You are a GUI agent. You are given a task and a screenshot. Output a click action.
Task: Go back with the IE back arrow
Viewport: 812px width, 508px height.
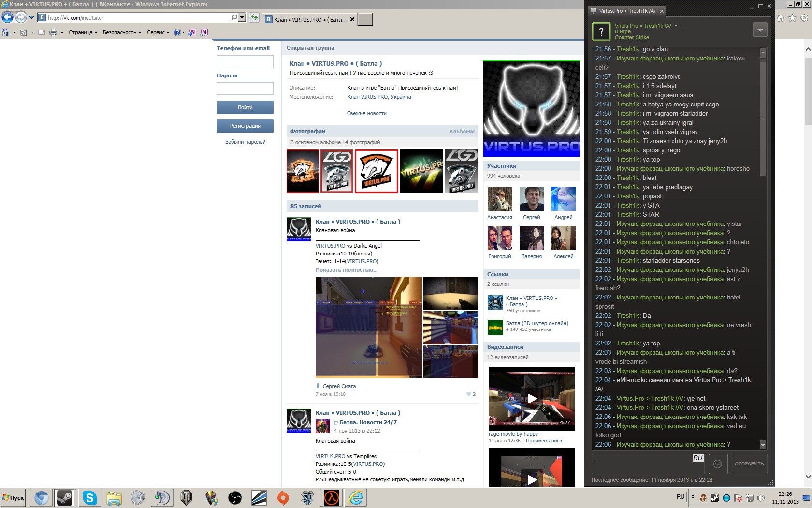7,17
